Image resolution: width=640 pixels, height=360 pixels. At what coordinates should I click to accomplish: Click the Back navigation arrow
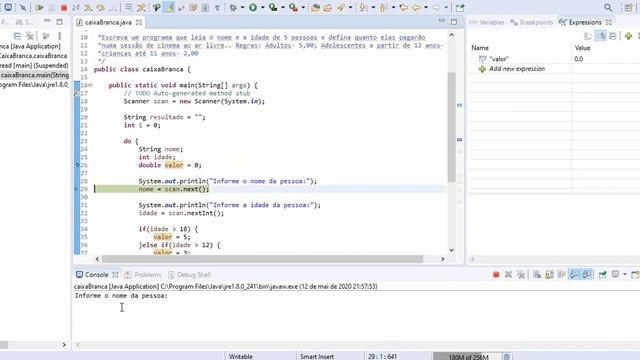point(416,7)
